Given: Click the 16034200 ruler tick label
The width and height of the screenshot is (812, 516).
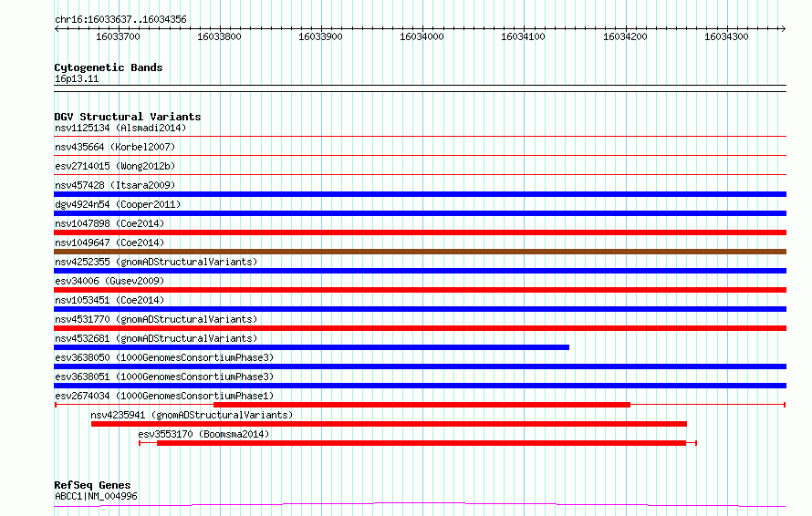Looking at the screenshot, I should point(625,36).
